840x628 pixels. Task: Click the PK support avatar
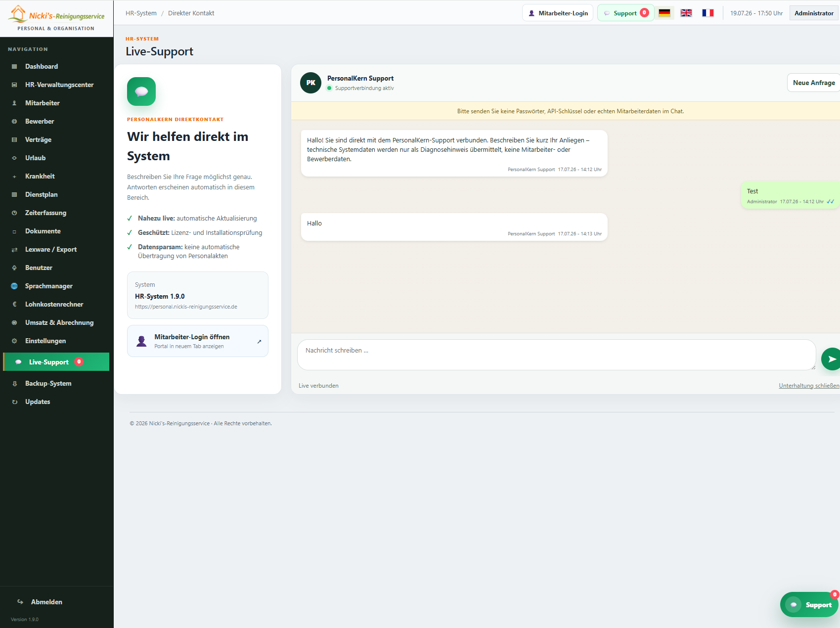tap(310, 83)
